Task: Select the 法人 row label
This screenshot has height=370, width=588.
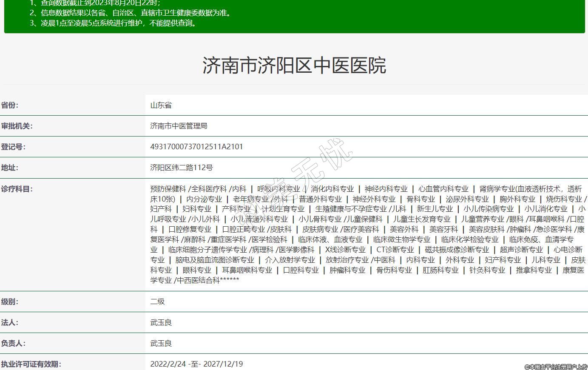Action: point(10,323)
